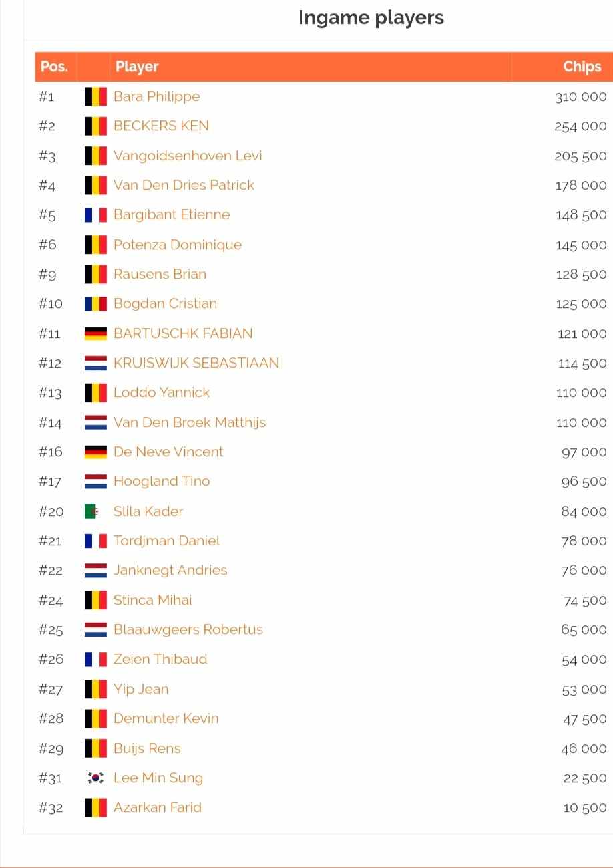Click Romanian flag beside Bogdan Cristian

pos(95,303)
